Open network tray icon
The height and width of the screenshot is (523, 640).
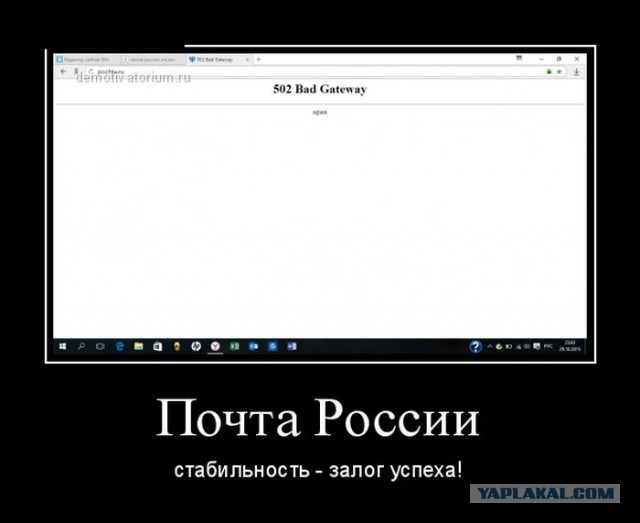click(518, 347)
